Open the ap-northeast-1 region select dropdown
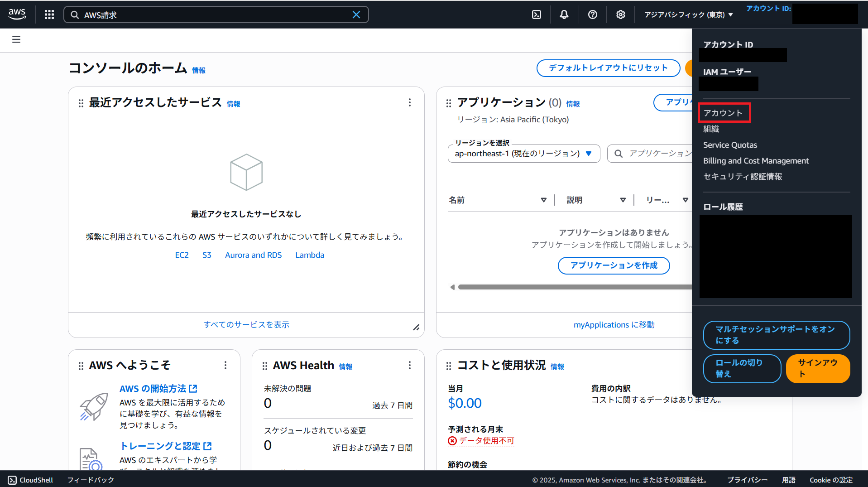Image resolution: width=868 pixels, height=487 pixels. 524,154
